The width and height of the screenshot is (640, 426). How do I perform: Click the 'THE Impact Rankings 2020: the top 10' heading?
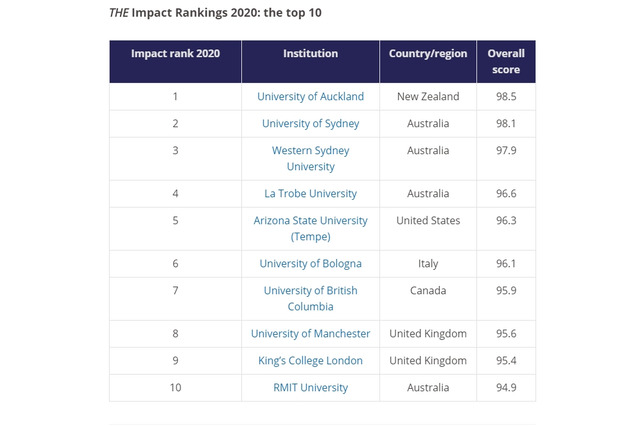215,13
